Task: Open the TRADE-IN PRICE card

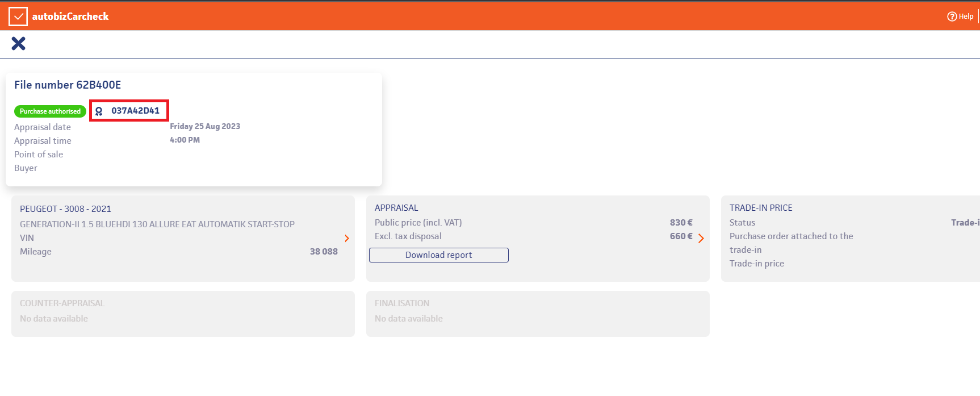Action: (851, 239)
